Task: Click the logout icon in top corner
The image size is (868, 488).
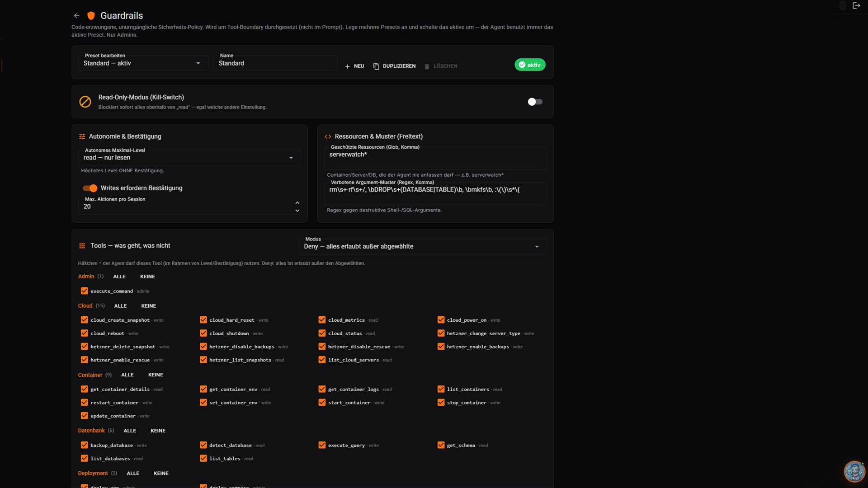Action: point(856,5)
